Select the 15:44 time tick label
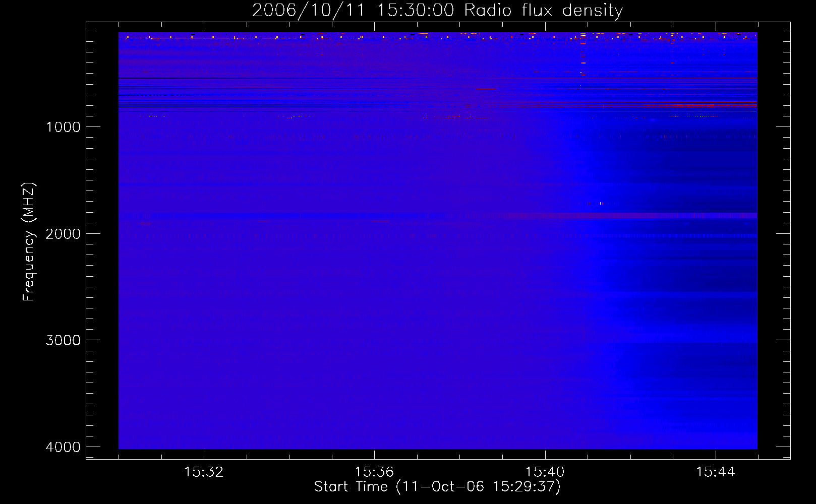 pyautogui.click(x=716, y=472)
